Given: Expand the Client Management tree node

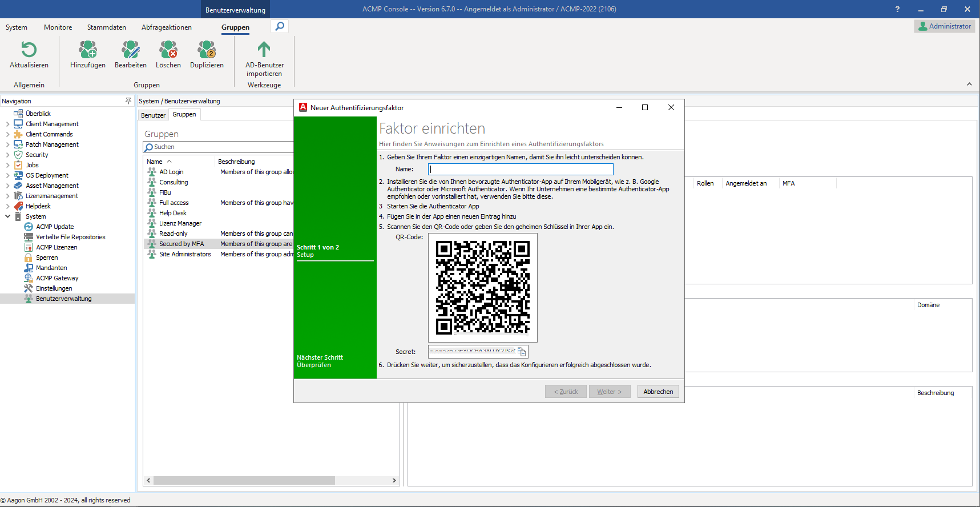Looking at the screenshot, I should (7, 124).
